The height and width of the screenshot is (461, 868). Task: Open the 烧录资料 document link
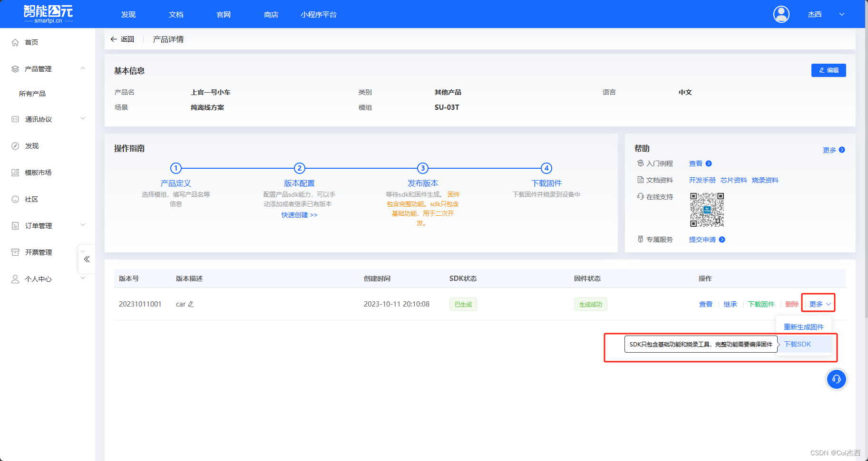pos(765,180)
